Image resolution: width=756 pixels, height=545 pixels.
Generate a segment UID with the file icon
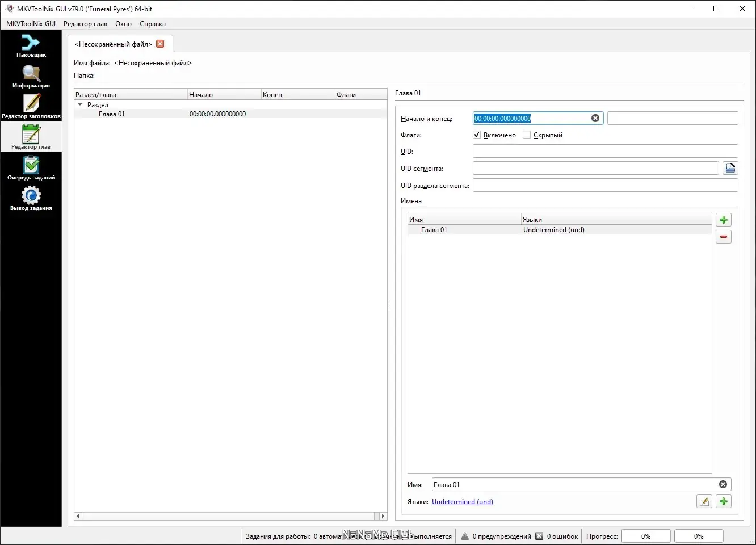pos(730,168)
